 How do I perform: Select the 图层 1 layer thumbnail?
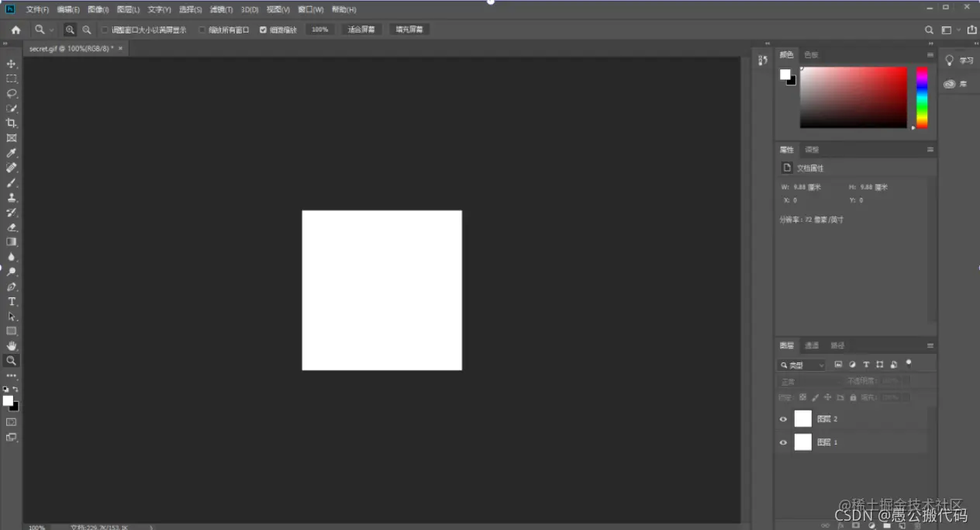[x=802, y=442]
